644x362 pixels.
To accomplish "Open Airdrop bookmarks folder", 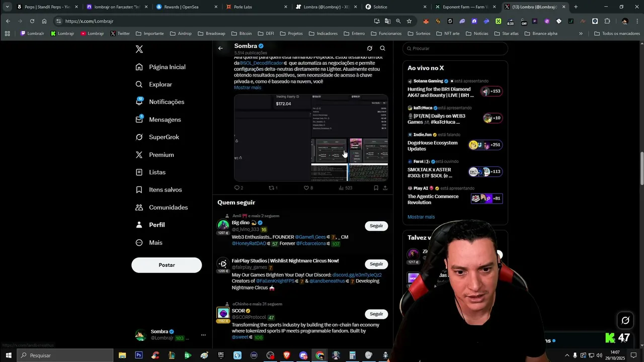I will click(x=181, y=34).
